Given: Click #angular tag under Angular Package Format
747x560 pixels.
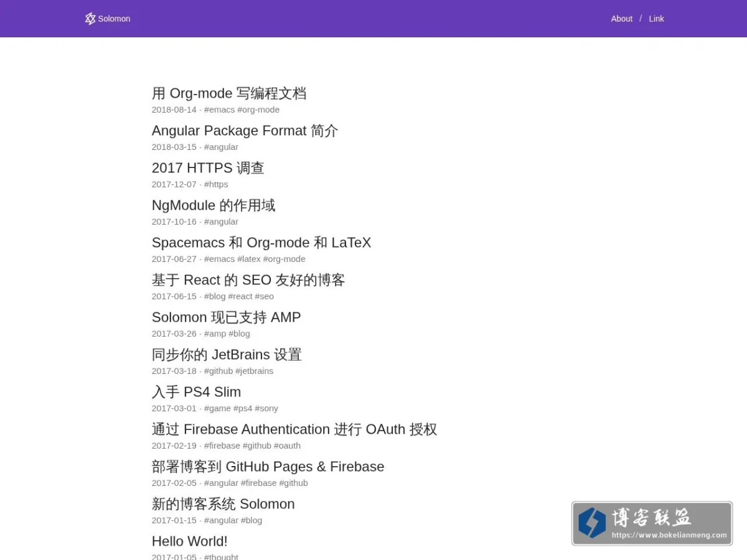Looking at the screenshot, I should pyautogui.click(x=221, y=147).
